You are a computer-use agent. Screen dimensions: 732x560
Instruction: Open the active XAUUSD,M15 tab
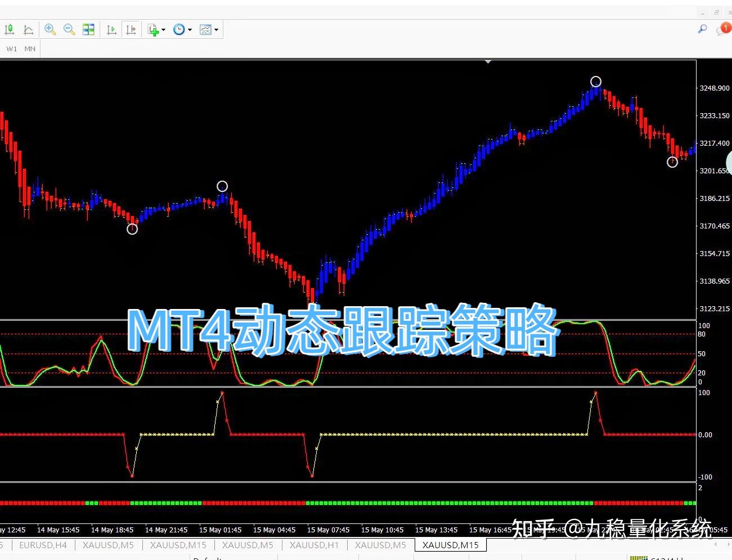(450, 545)
